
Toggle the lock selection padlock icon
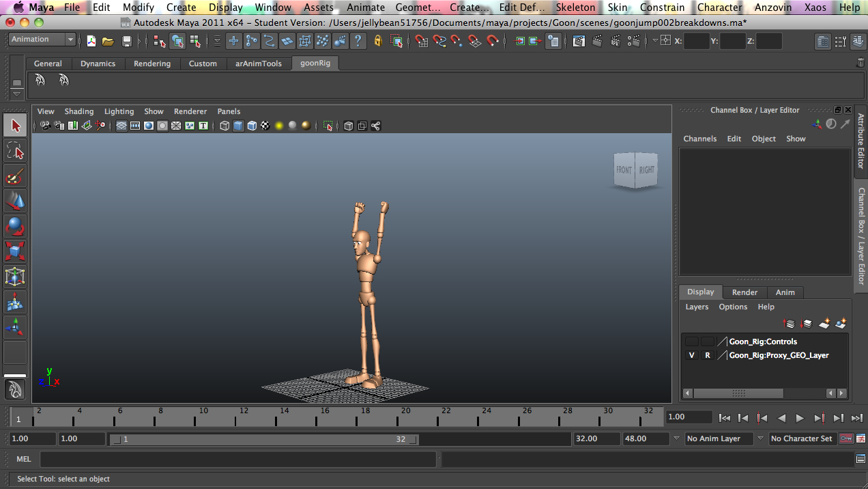378,41
